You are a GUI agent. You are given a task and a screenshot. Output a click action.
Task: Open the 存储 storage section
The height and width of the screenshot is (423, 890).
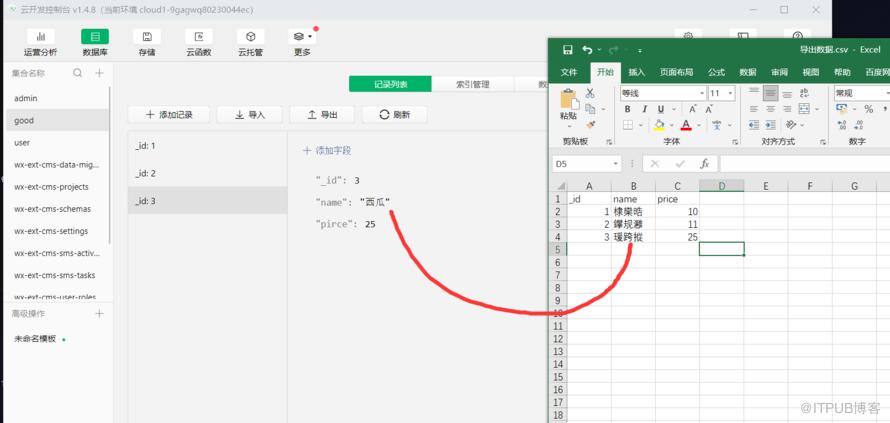pos(147,43)
